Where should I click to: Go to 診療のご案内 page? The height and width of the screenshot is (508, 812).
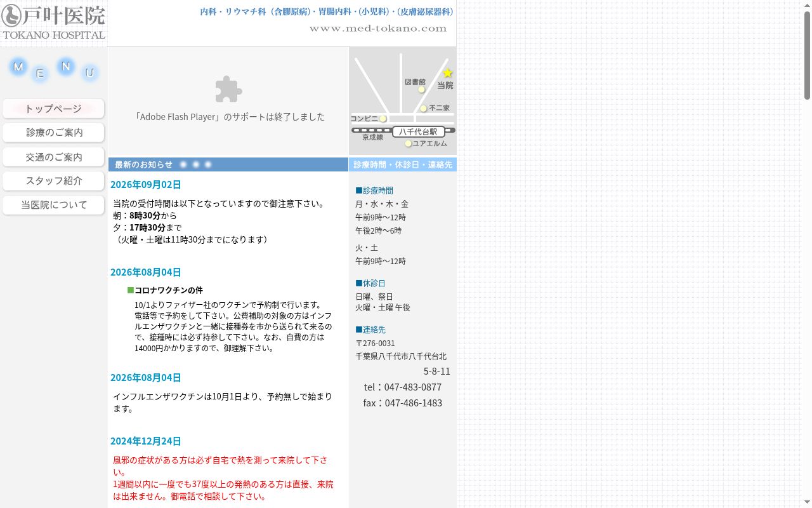pos(53,133)
